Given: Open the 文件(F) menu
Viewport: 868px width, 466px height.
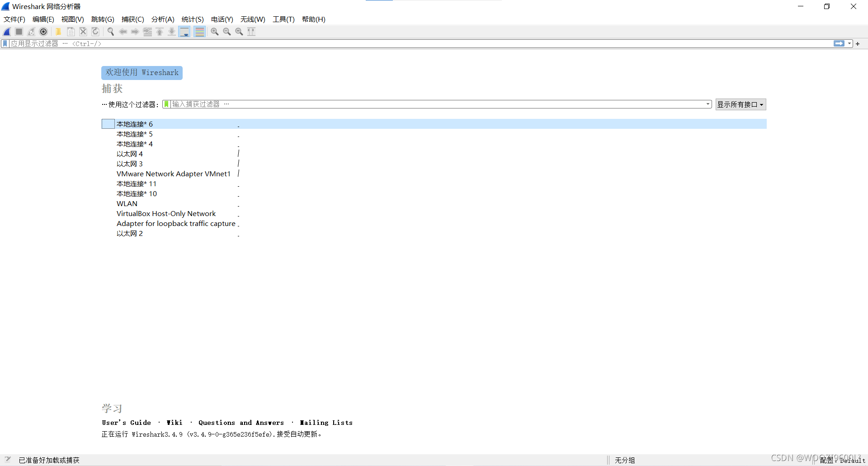Looking at the screenshot, I should point(14,19).
